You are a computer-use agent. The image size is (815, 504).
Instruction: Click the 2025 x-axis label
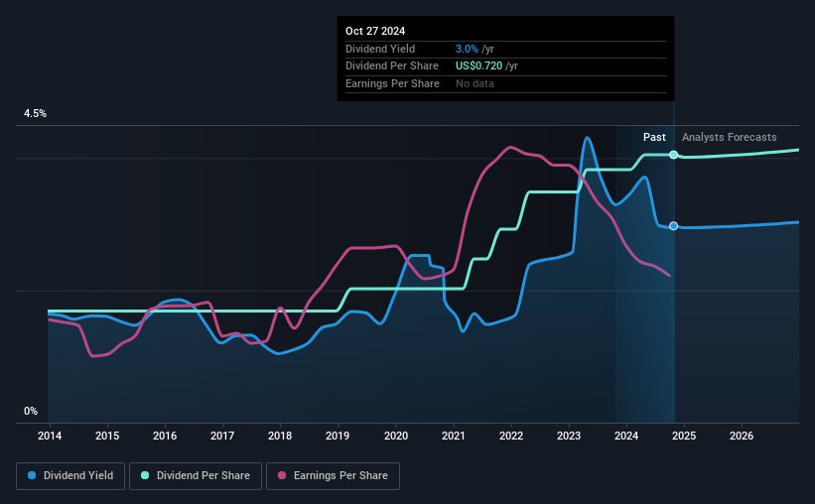click(x=684, y=436)
